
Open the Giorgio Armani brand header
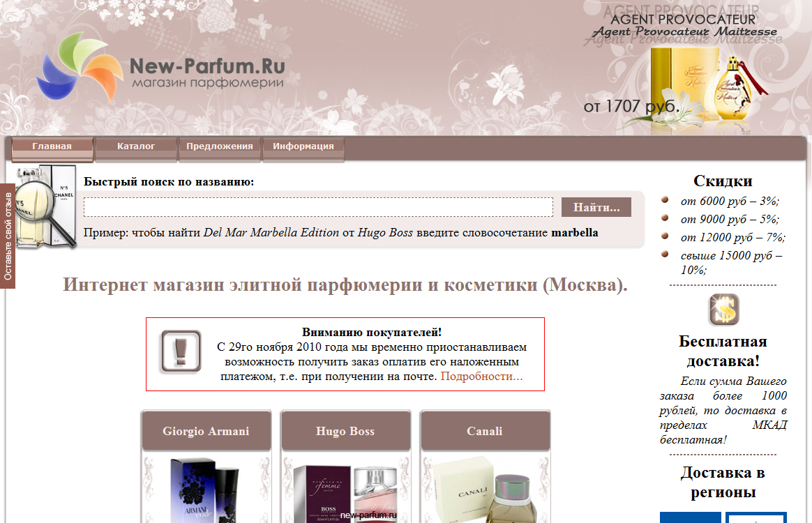coord(206,431)
